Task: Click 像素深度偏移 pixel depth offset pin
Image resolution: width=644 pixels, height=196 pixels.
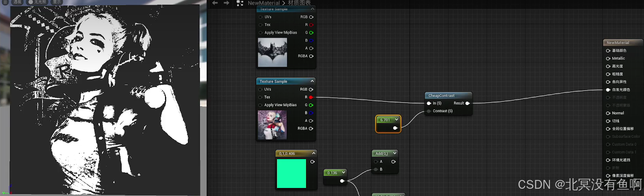Action: click(608, 176)
